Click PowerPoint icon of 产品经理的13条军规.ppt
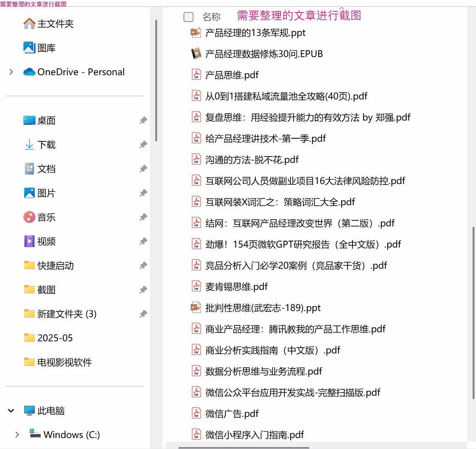 click(196, 33)
